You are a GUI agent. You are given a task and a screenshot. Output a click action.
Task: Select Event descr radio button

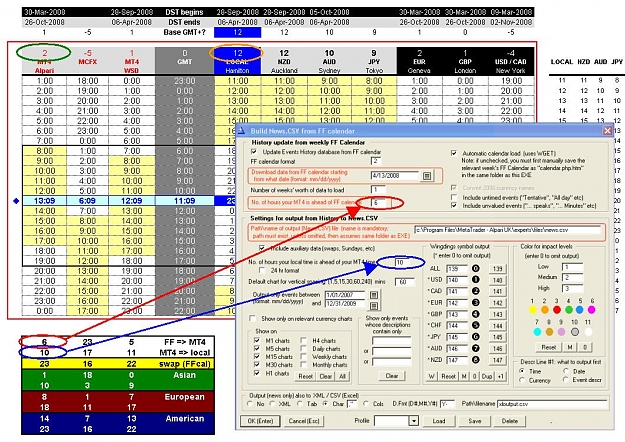point(566,380)
